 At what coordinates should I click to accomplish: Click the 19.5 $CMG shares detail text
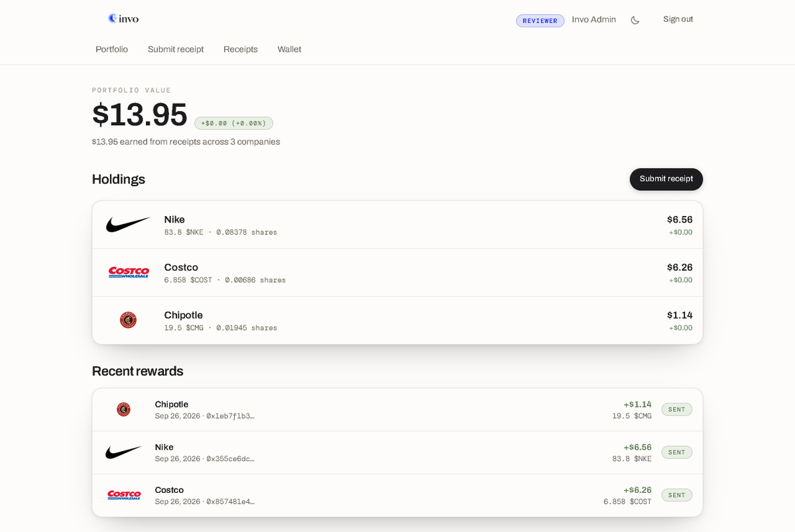tap(221, 328)
